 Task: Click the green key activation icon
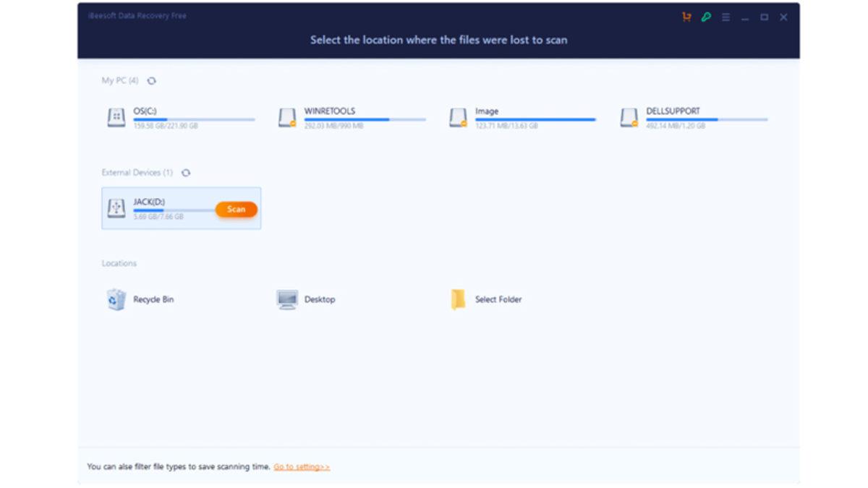706,17
